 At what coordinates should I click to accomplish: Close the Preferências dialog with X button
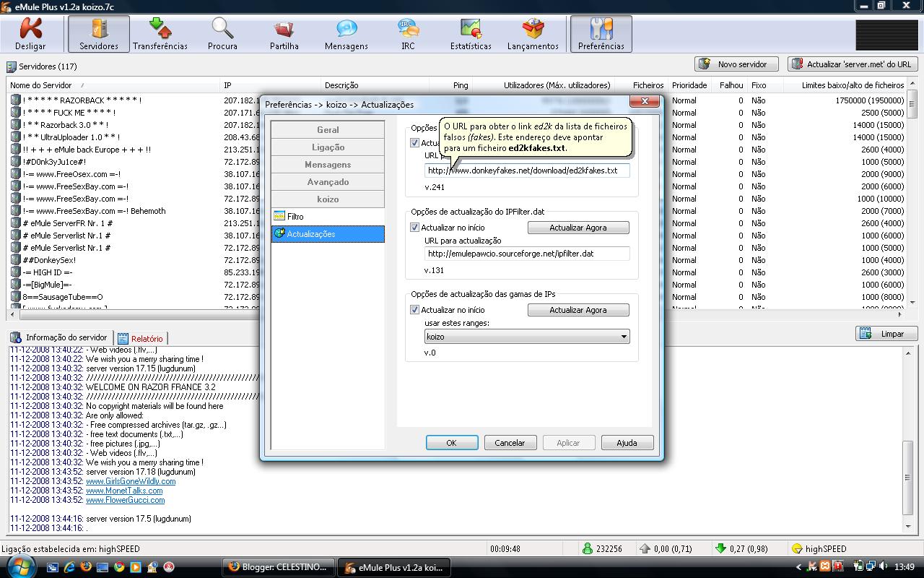point(645,101)
